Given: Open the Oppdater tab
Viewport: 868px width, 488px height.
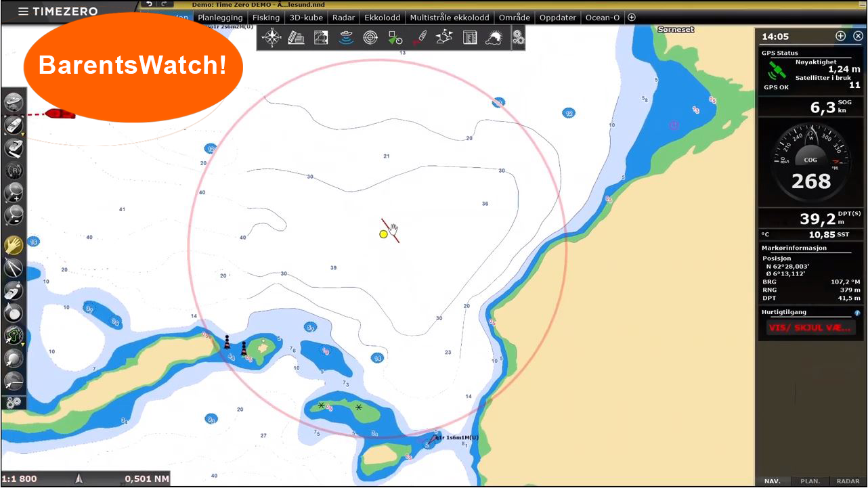Looking at the screenshot, I should click(x=558, y=18).
